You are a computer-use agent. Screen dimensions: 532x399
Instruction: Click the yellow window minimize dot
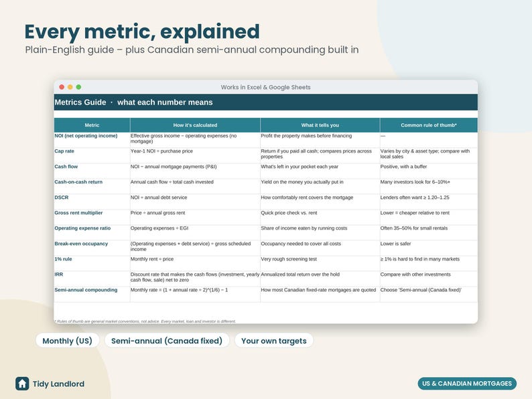click(x=70, y=87)
